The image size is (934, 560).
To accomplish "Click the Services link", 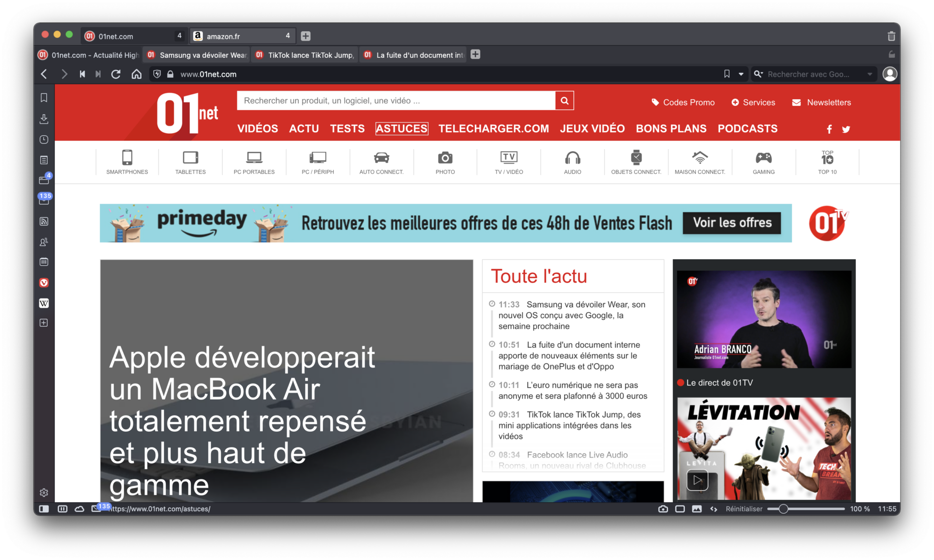I will (754, 102).
